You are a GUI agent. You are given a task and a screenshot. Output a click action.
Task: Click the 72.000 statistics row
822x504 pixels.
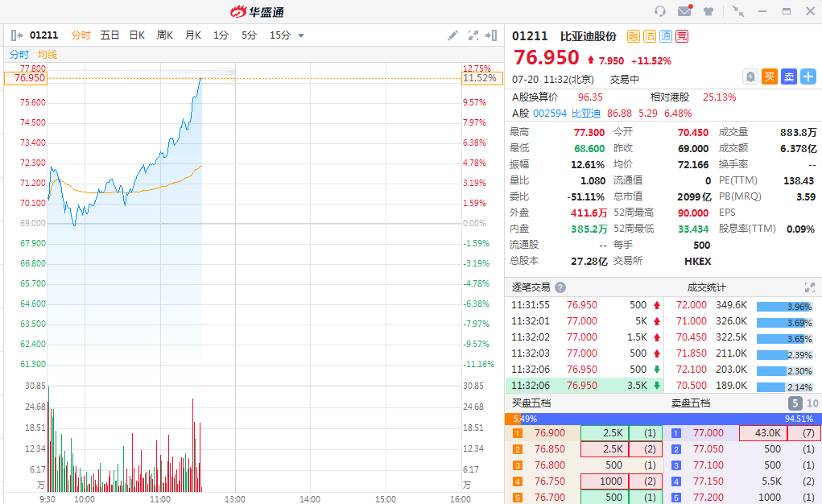pyautogui.click(x=743, y=305)
